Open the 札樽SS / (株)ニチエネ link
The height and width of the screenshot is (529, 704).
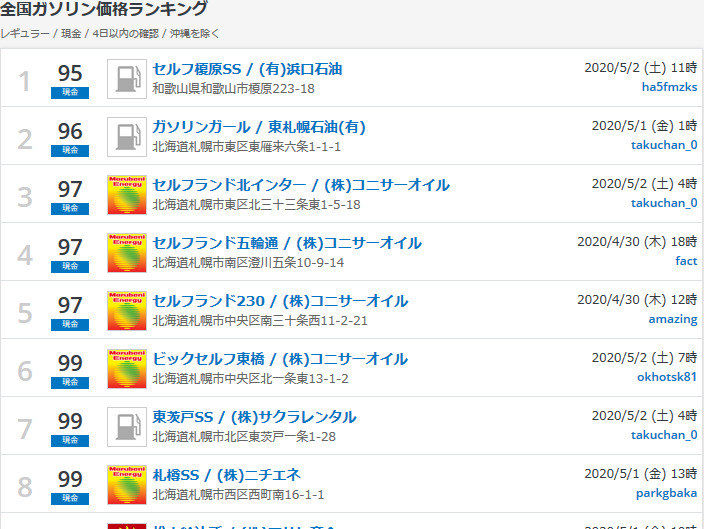pyautogui.click(x=226, y=475)
